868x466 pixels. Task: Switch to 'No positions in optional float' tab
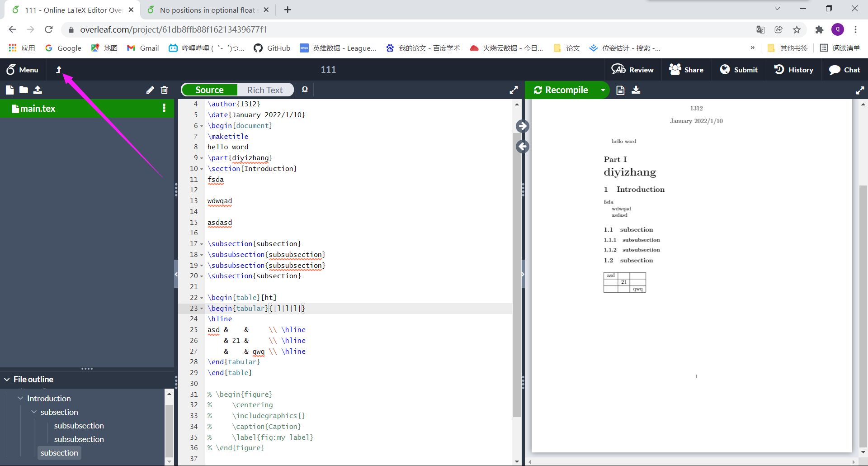[x=207, y=10]
